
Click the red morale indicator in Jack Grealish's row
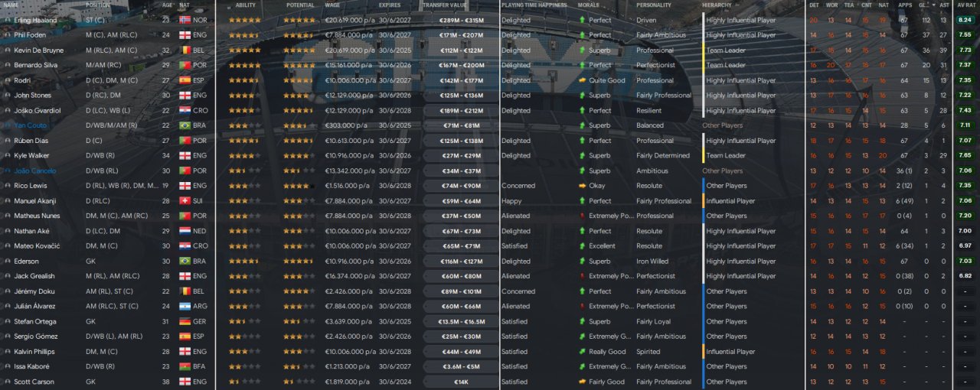(x=582, y=276)
